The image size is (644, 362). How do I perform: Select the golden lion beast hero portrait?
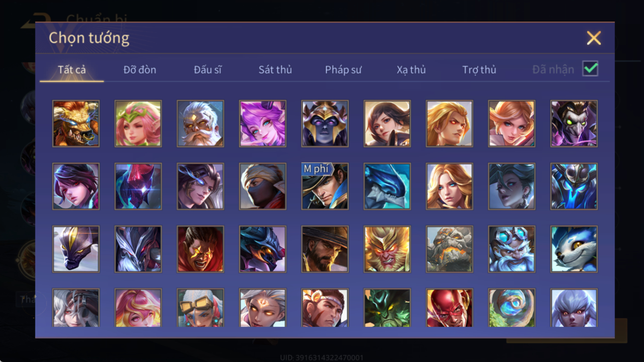click(x=76, y=124)
